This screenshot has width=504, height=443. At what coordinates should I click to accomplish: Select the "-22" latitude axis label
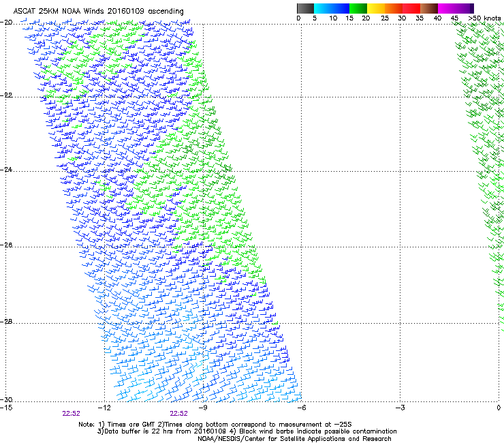pyautogui.click(x=6, y=95)
